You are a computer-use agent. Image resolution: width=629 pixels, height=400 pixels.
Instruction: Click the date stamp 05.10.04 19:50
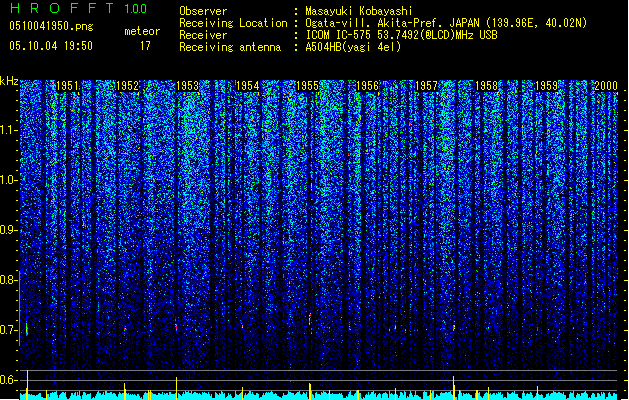[51, 46]
